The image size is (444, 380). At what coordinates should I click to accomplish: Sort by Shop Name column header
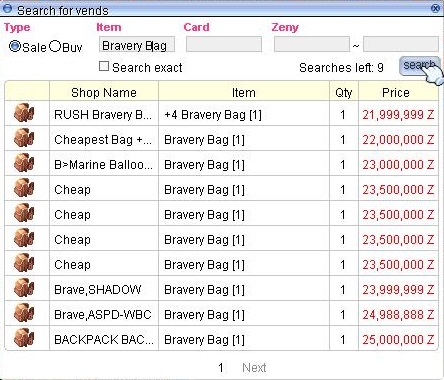104,92
